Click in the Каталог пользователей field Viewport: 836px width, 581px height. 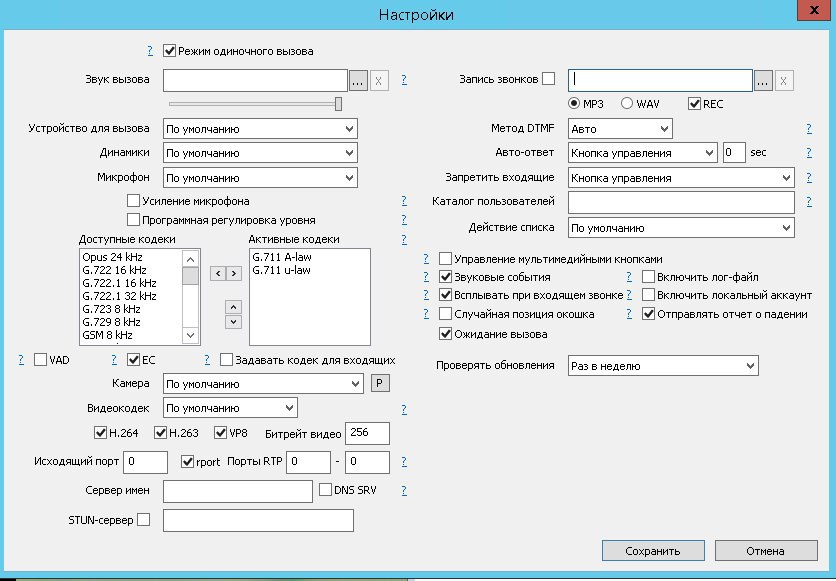pyautogui.click(x=681, y=202)
